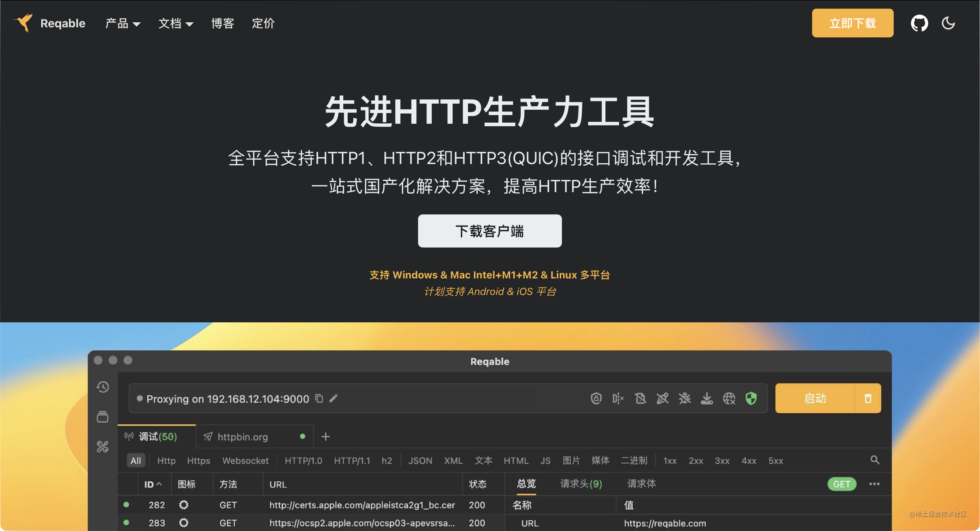Edit the proxy address pencil icon

334,399
